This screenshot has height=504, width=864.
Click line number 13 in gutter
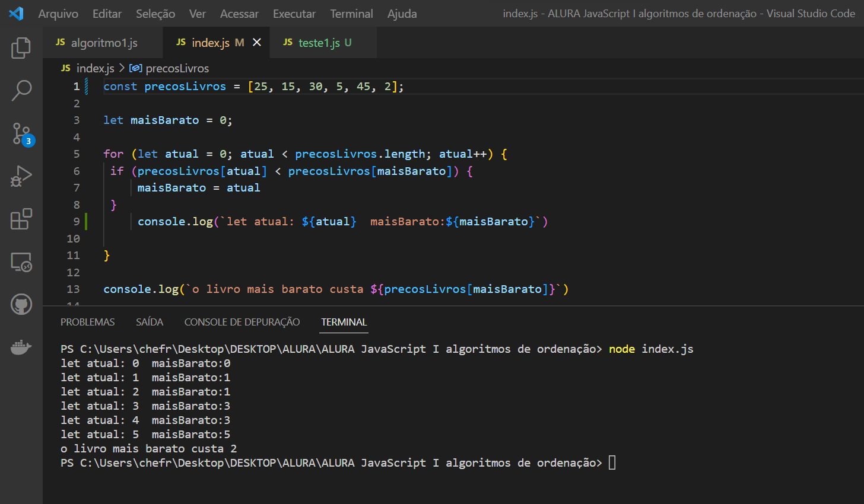[x=73, y=289]
